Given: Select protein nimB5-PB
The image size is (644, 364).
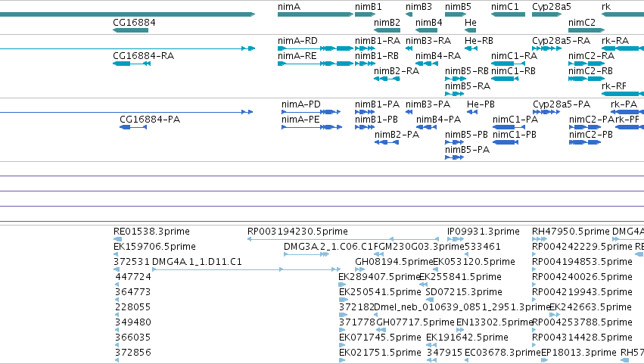Looking at the screenshot, I should tap(455, 142).
